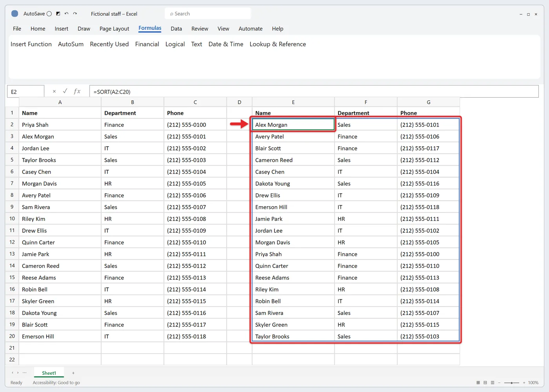Select row 12 header
Viewport: 549px width, 392px height.
(12, 242)
